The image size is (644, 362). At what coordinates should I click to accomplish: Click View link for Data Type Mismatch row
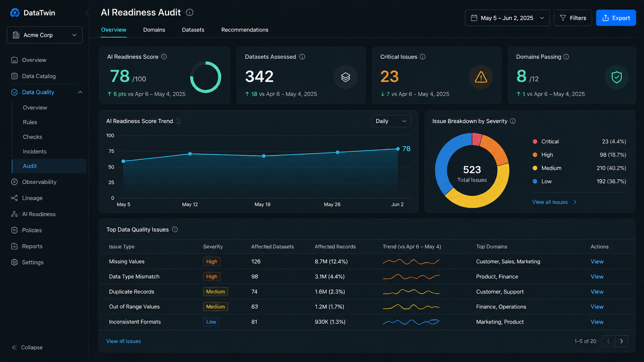coord(597,277)
